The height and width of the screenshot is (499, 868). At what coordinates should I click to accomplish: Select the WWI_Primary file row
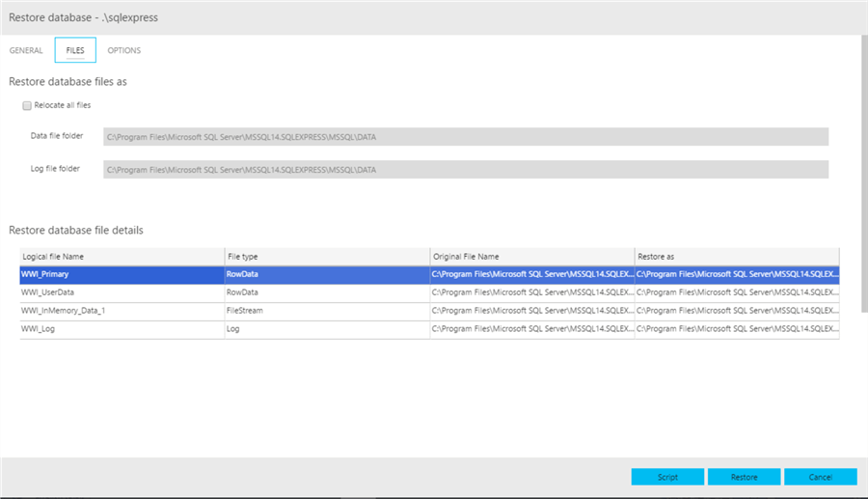(x=121, y=274)
